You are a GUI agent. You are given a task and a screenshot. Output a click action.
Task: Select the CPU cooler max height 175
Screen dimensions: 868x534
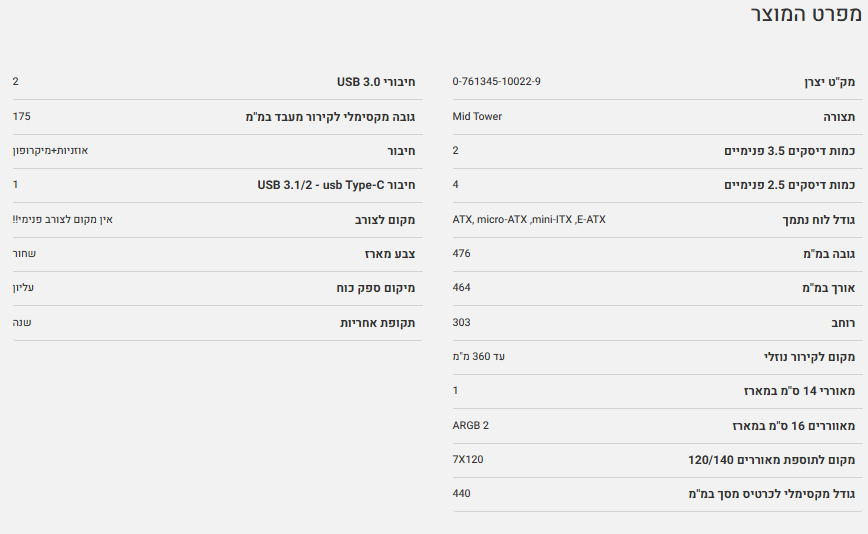(22, 116)
